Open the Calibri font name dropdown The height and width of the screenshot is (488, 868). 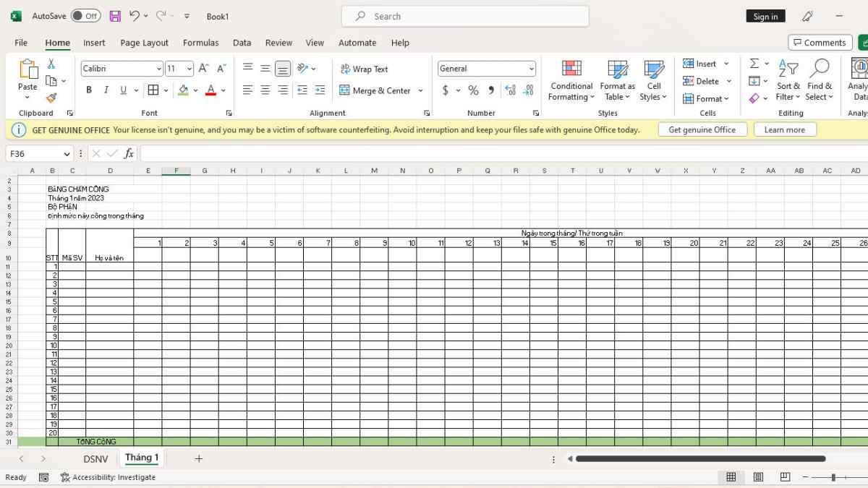(x=159, y=69)
